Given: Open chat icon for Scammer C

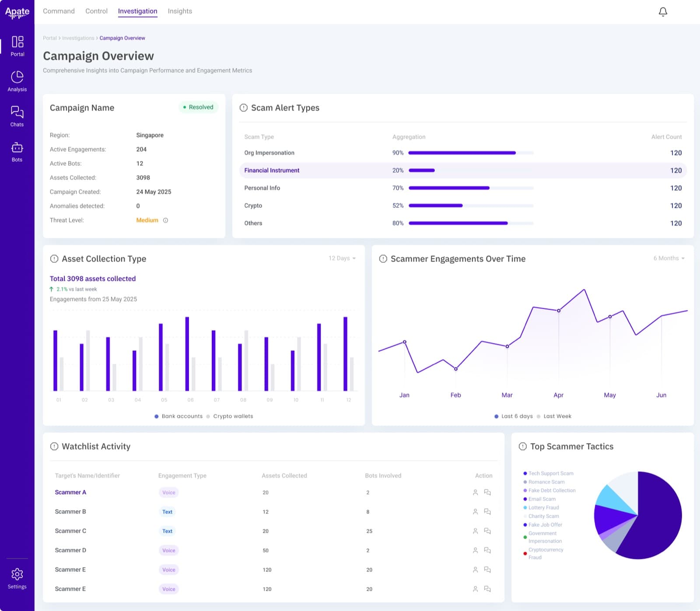Looking at the screenshot, I should pyautogui.click(x=487, y=531).
